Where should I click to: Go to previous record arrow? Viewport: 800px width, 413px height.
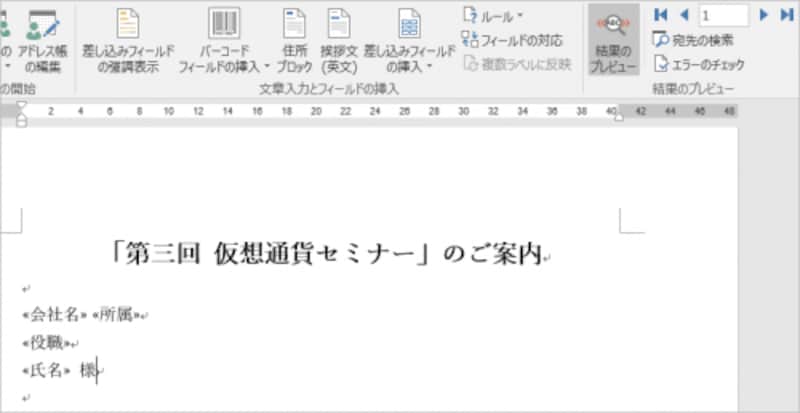point(684,15)
